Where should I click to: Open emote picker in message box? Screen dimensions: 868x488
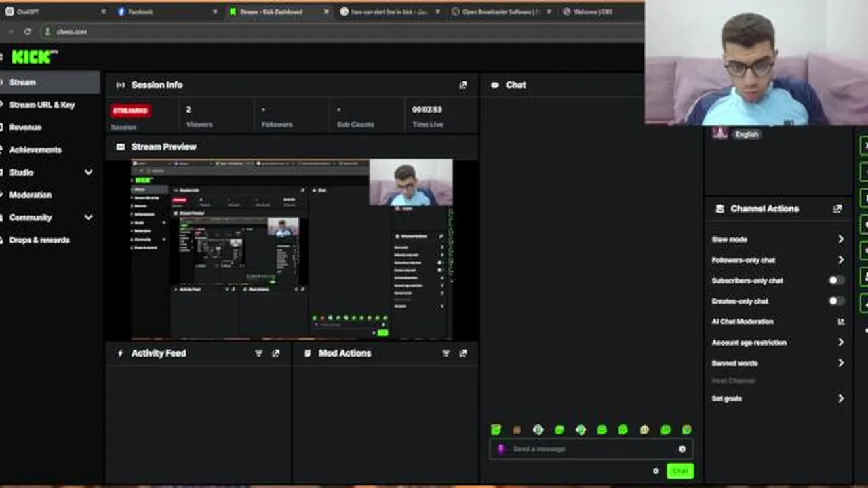(682, 449)
